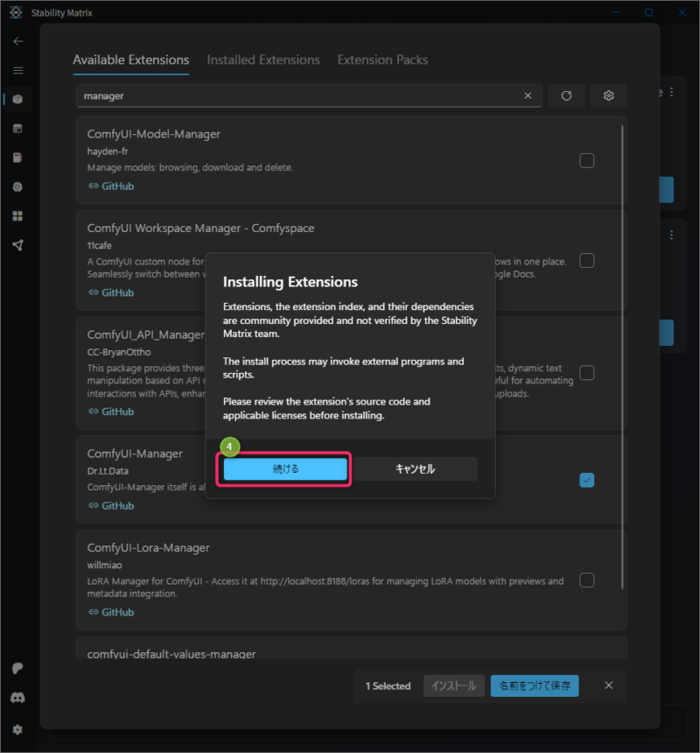Close the Stability Matrix window
Viewport: 700px width, 753px height.
coord(682,12)
